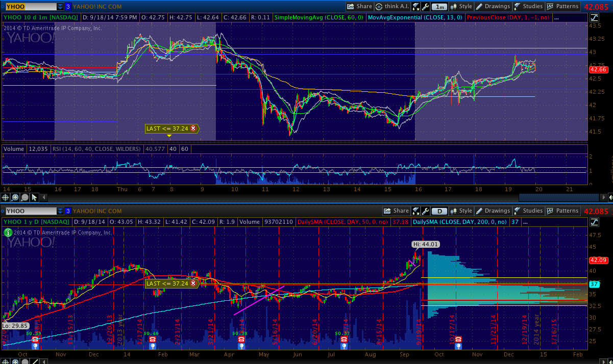
Task: Expand the YHOO symbol dropdown on lower chart
Action: click(60, 211)
